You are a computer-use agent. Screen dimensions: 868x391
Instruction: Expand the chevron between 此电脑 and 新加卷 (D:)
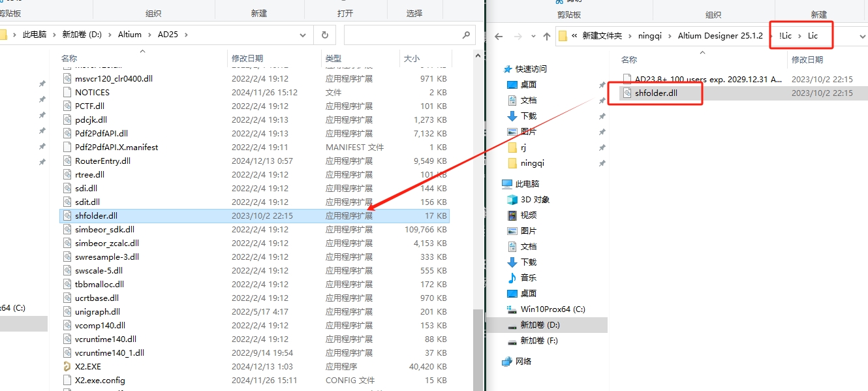pos(54,35)
